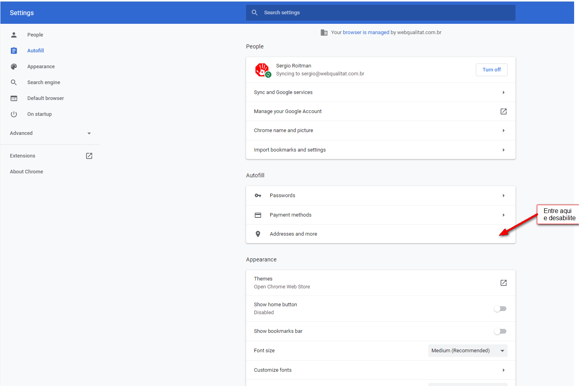The height and width of the screenshot is (386, 588).
Task: Select Search engine in sidebar menu
Action: (44, 83)
